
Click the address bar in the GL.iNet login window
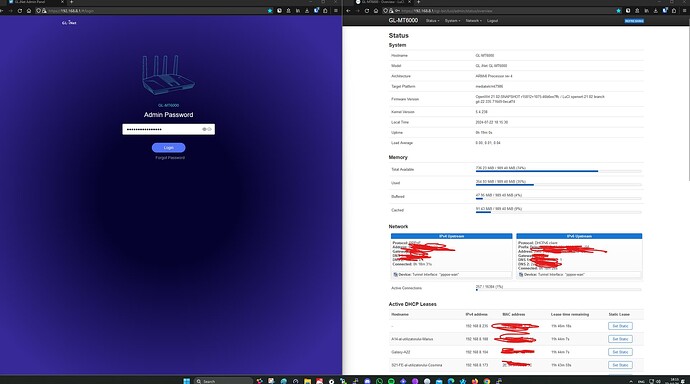154,11
